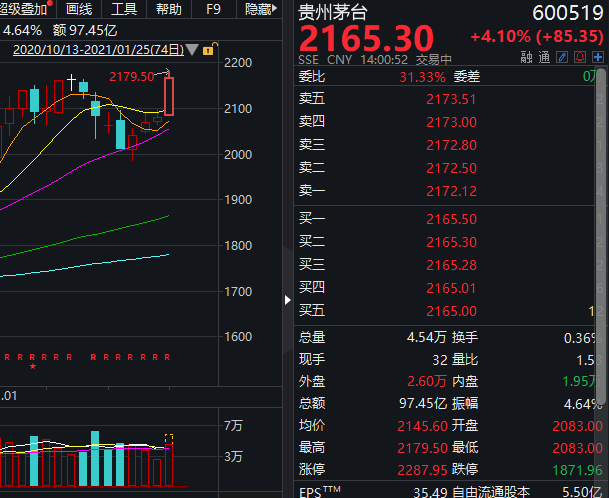Click the F9 button
The height and width of the screenshot is (498, 609).
coord(213,9)
